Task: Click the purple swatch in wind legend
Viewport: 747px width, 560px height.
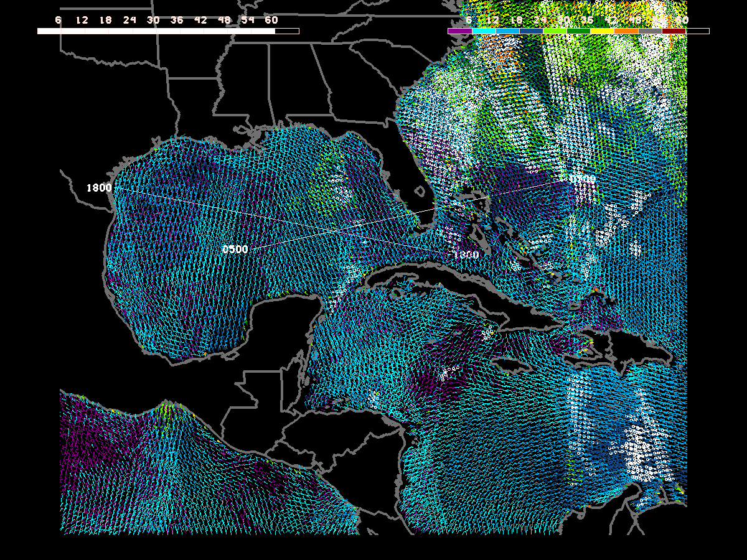Action: 460,30
